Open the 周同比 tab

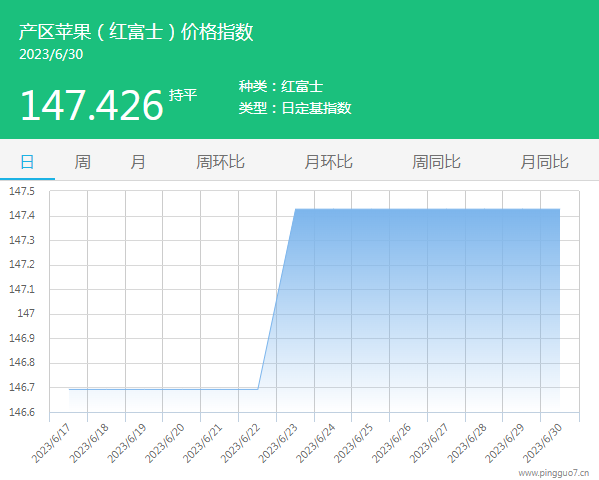[437, 162]
